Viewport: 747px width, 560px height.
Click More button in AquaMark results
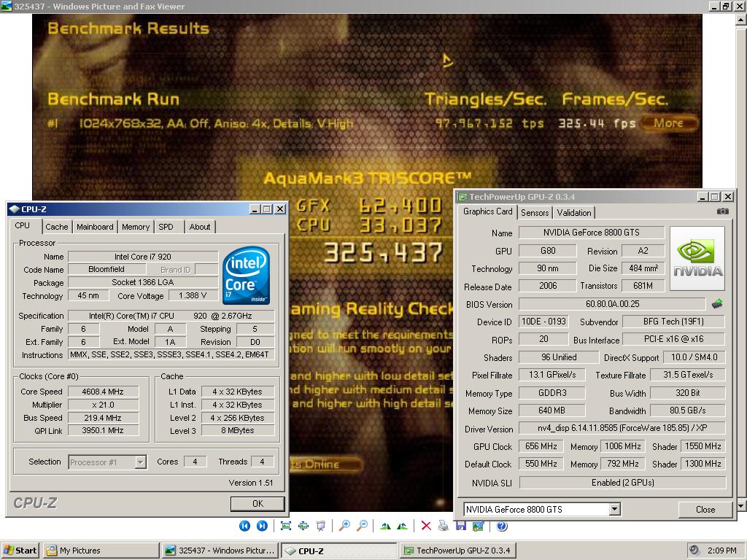point(669,123)
